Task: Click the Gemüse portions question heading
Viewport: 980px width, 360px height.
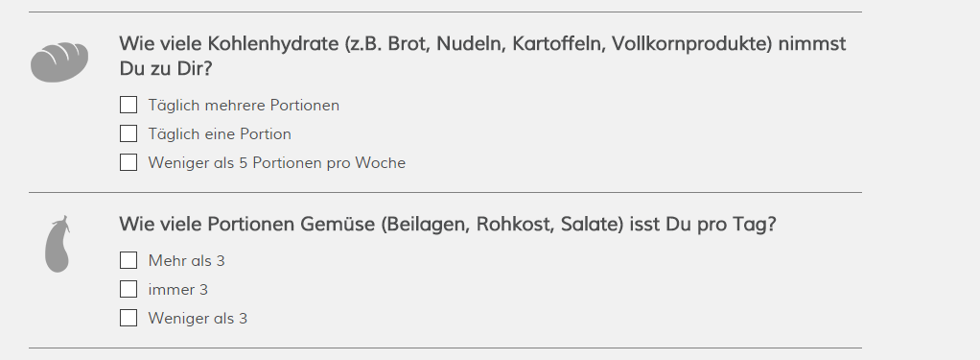Action: (x=448, y=224)
